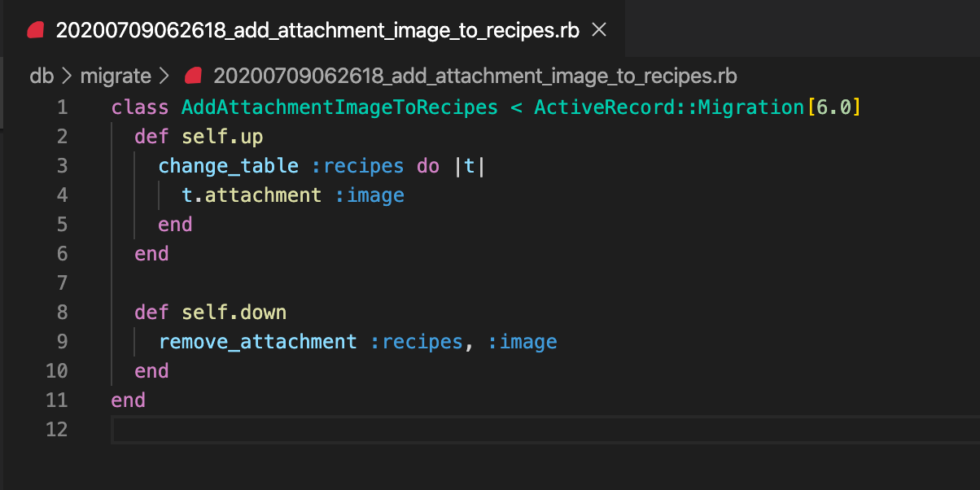Click the do keyword on line 3
Viewport: 980px width, 490px height.
tap(428, 166)
